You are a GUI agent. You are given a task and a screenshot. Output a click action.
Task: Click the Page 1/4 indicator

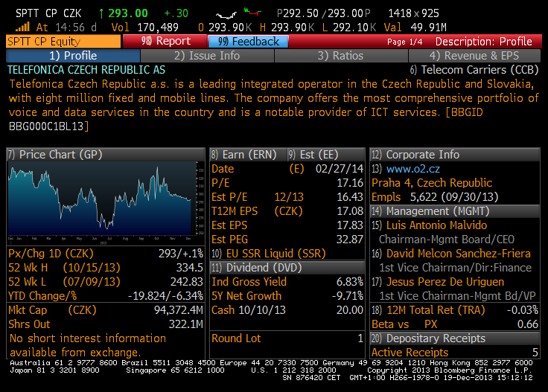[405, 42]
